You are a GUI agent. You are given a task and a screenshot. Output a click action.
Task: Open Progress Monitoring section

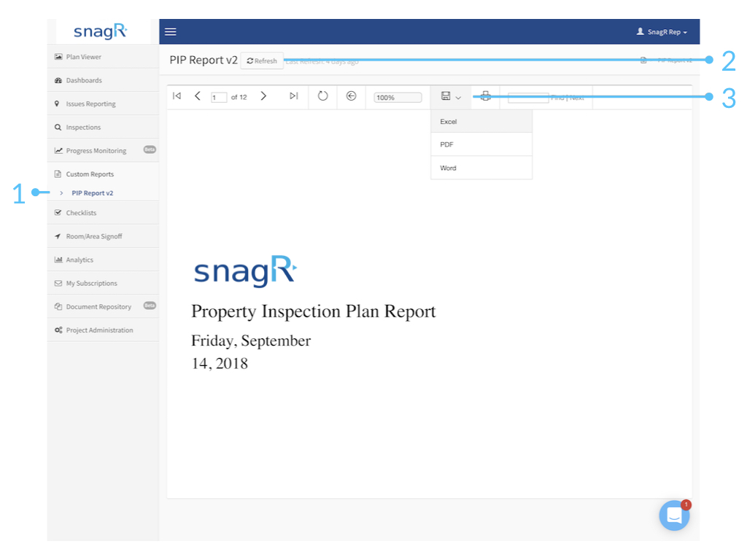(x=103, y=150)
